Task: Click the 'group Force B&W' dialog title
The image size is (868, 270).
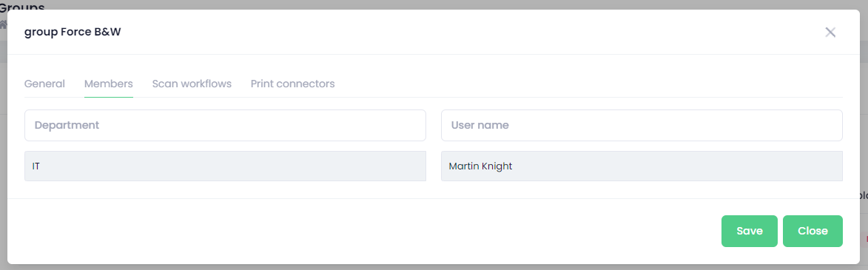Action: coord(73,32)
